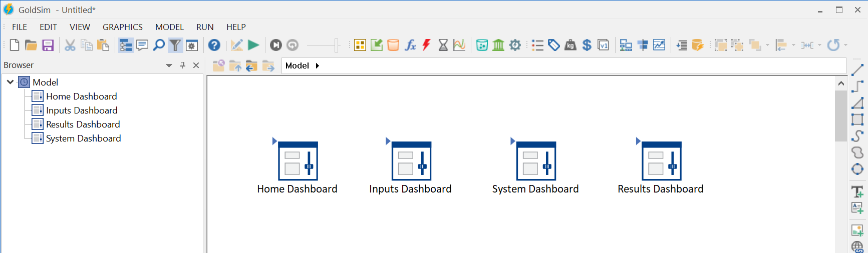The width and height of the screenshot is (868, 253).
Task: Select the rectangle drawing tool
Action: 857,119
